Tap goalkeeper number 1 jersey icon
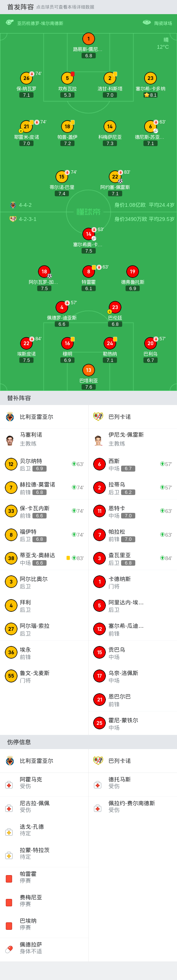This screenshot has height=980, width=177. point(89,39)
